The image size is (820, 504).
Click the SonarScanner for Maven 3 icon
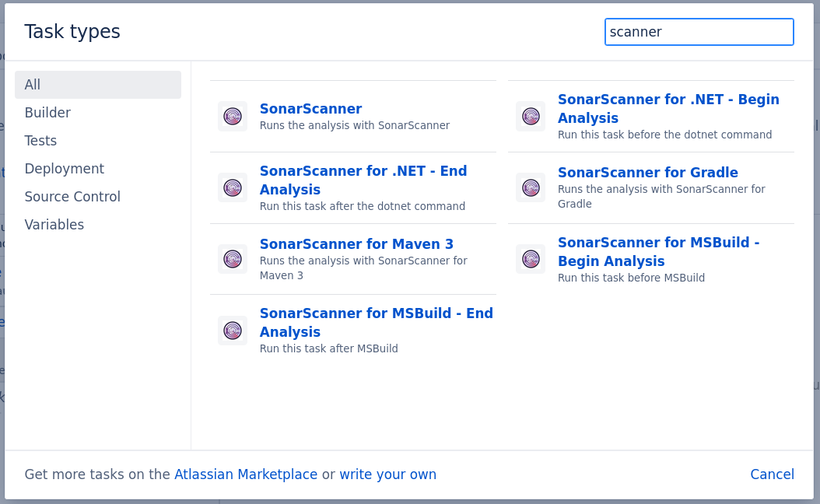(x=232, y=259)
